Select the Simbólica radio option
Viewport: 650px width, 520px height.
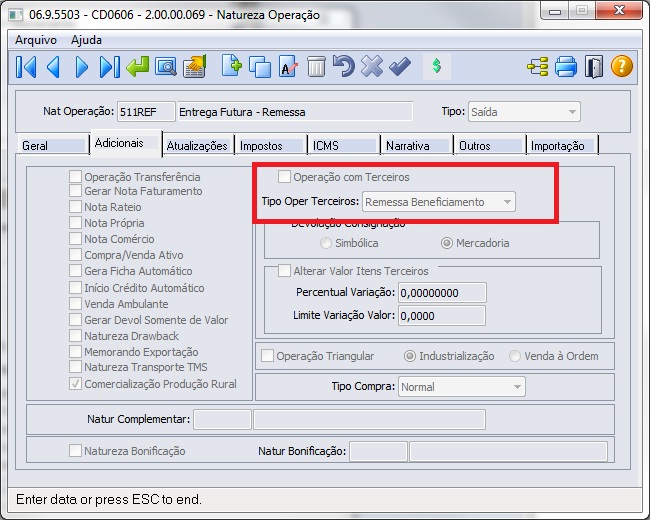326,243
